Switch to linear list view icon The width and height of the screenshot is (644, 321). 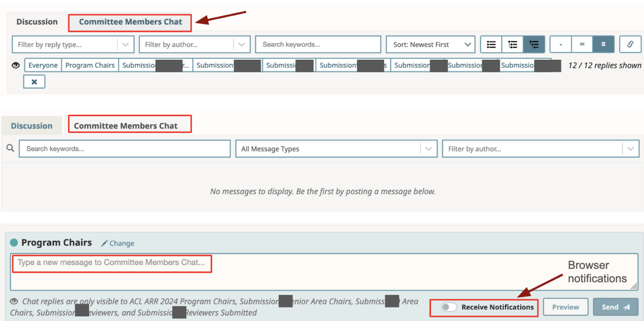pyautogui.click(x=491, y=45)
